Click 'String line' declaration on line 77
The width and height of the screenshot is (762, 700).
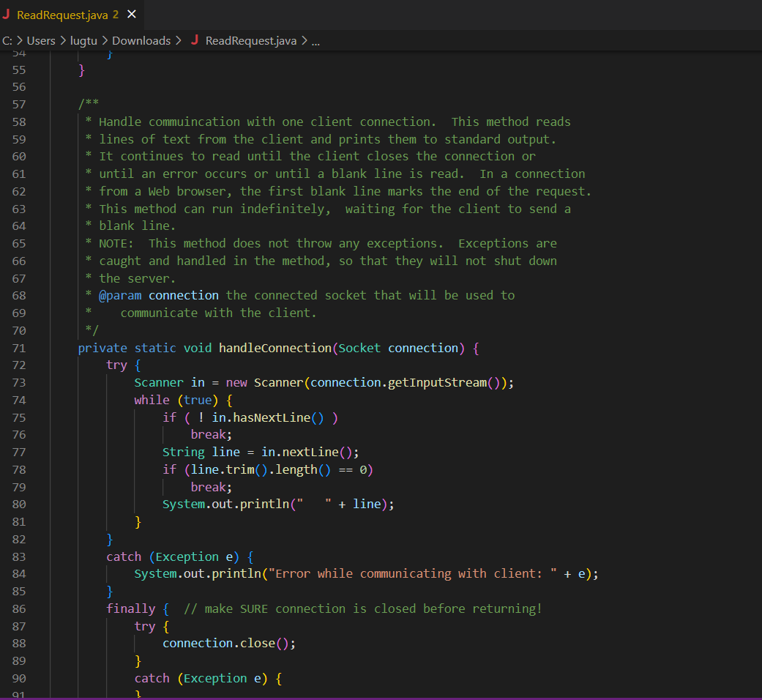201,452
